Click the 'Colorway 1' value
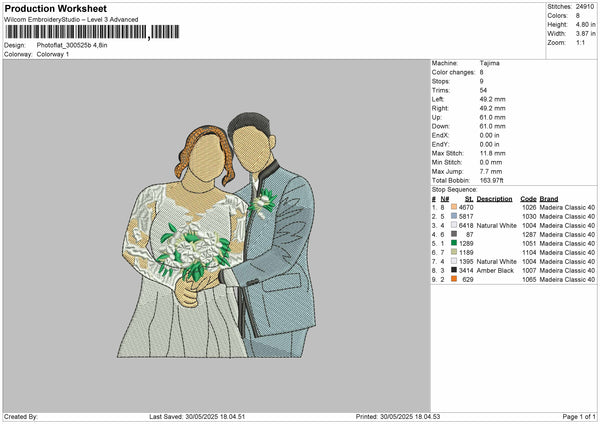This screenshot has height=424, width=600. coord(53,54)
